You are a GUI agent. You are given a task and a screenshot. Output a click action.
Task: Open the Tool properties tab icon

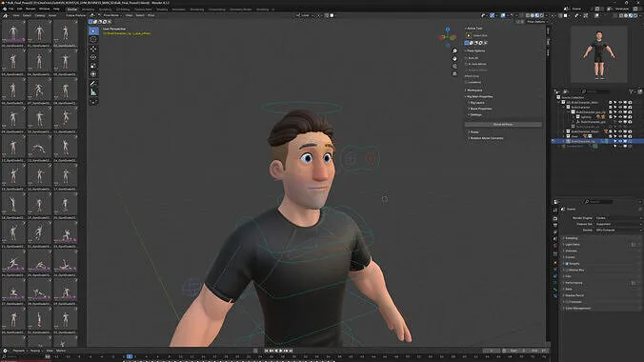click(555, 210)
